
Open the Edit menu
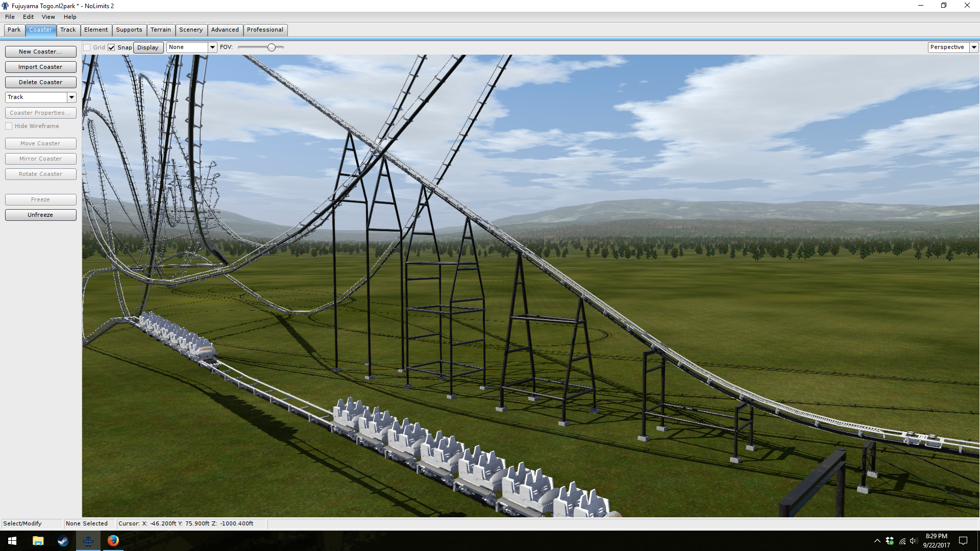28,17
